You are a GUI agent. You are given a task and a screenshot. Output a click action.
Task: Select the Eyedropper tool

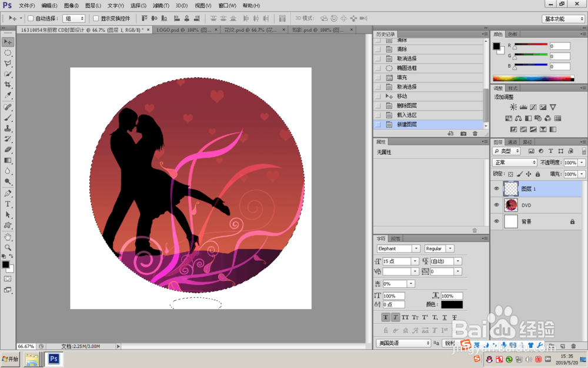[x=8, y=95]
